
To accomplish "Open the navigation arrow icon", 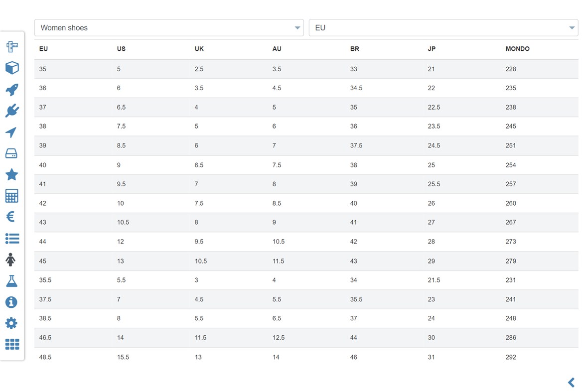I will (12, 132).
